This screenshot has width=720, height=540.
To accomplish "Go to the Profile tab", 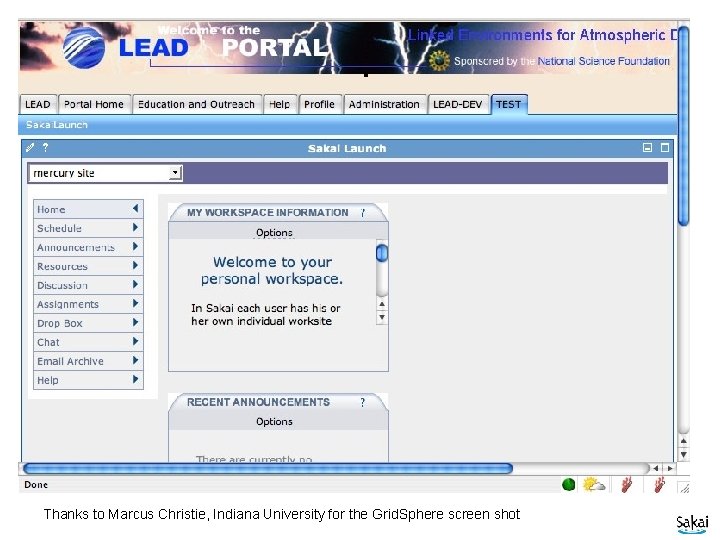I will pos(320,104).
